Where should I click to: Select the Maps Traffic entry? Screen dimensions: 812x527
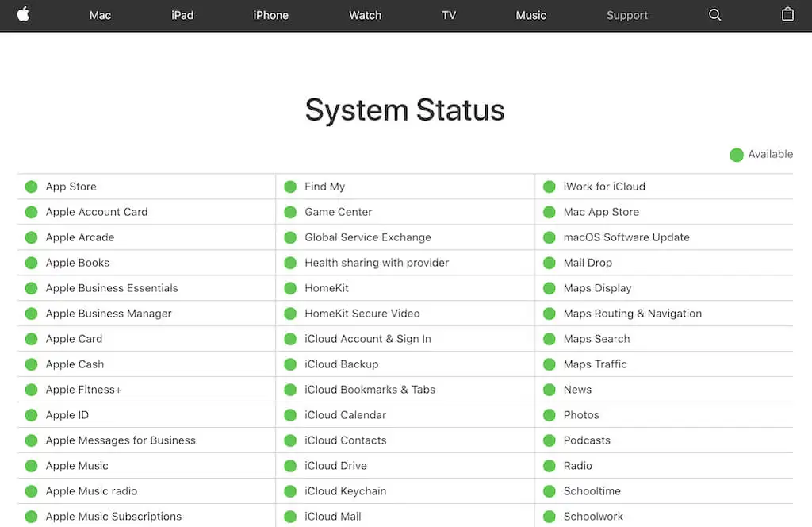coord(595,364)
